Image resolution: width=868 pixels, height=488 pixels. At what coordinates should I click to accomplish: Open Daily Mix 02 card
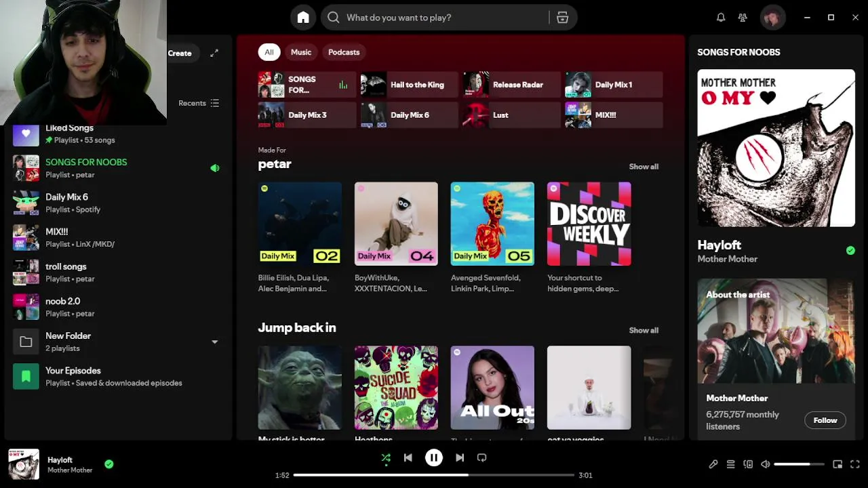pos(300,238)
